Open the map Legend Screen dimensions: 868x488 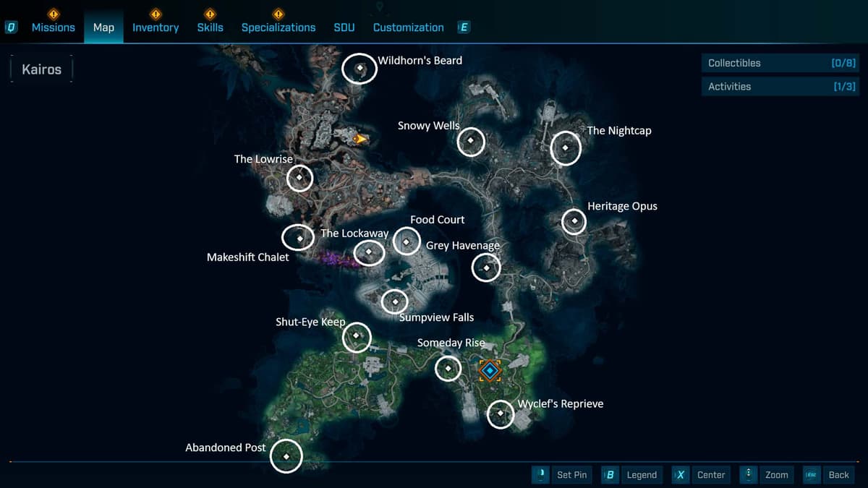coord(633,475)
